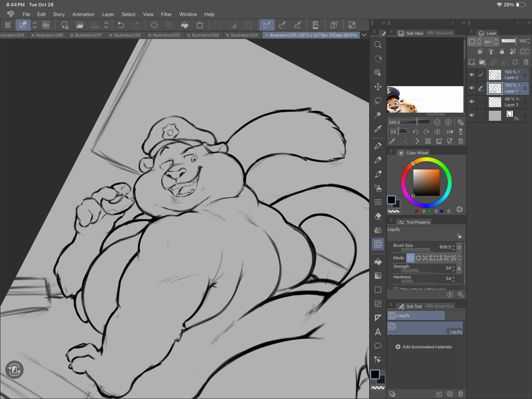Click the Fill bucket in the command bar
Viewport: 532px width, 399px height.
(x=185, y=25)
